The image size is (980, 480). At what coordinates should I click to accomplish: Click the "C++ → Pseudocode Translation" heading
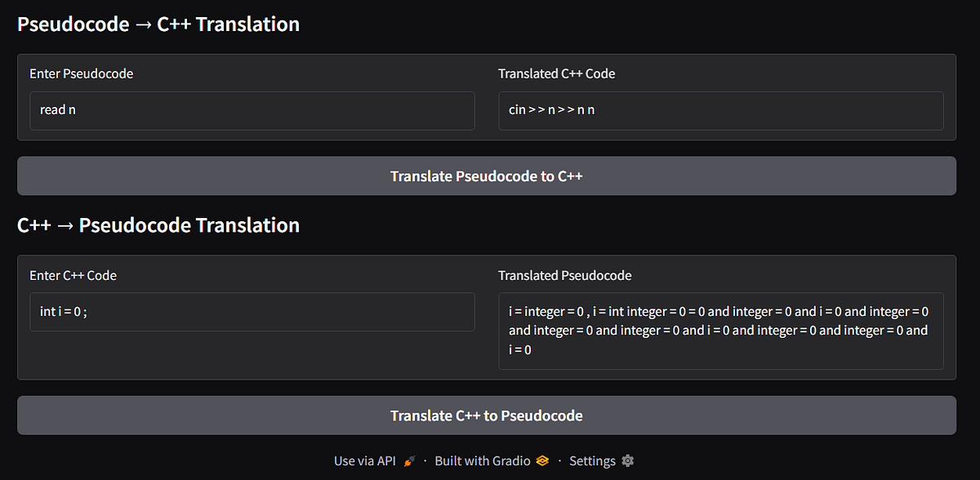tap(161, 225)
